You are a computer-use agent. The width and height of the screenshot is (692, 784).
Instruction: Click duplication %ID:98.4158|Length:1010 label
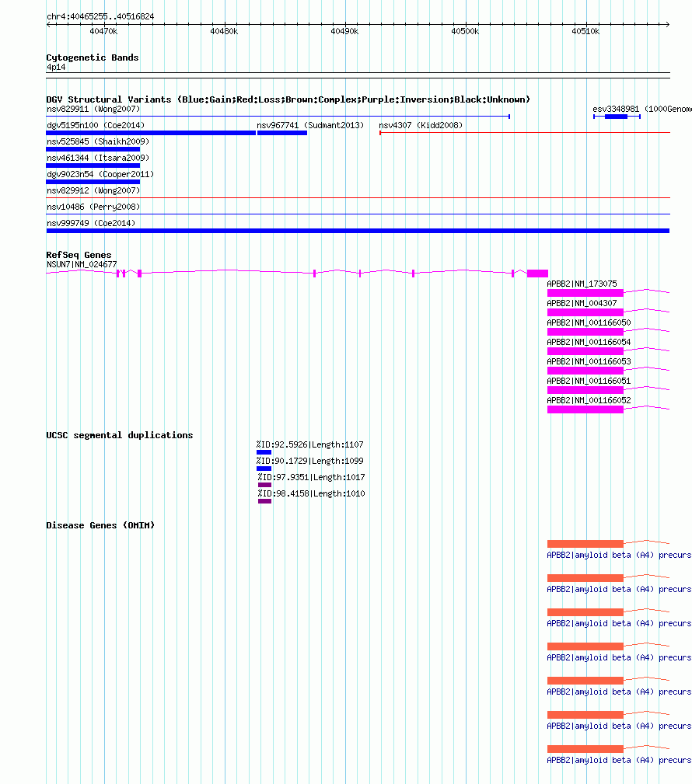click(311, 493)
